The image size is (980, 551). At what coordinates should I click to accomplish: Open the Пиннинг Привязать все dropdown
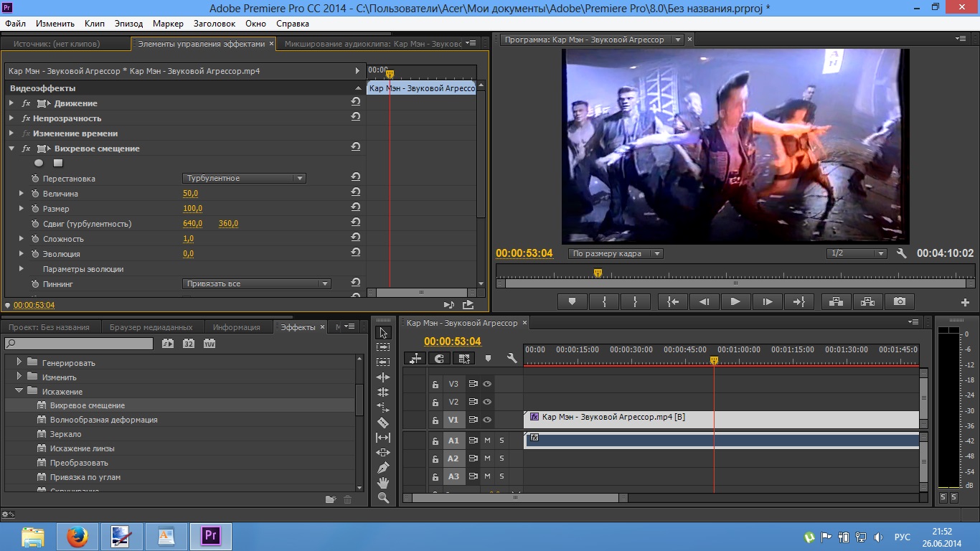click(x=257, y=284)
